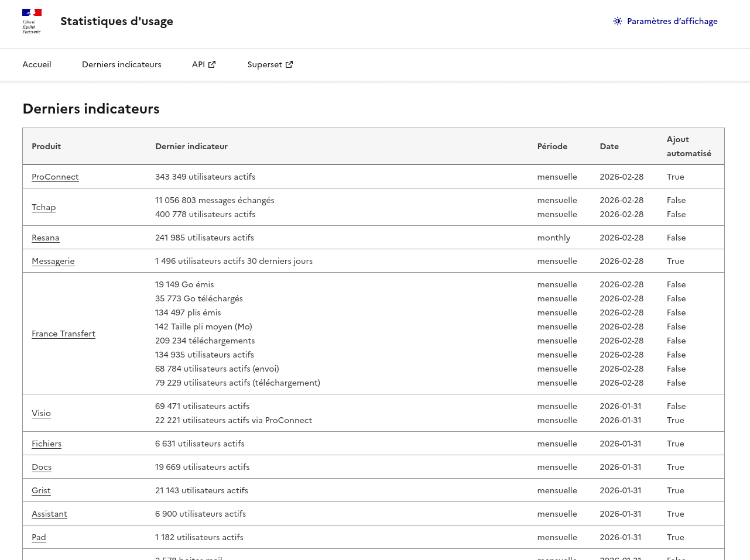Click the Marianne French Republic logo
Image resolution: width=750 pixels, height=560 pixels.
coord(31,21)
